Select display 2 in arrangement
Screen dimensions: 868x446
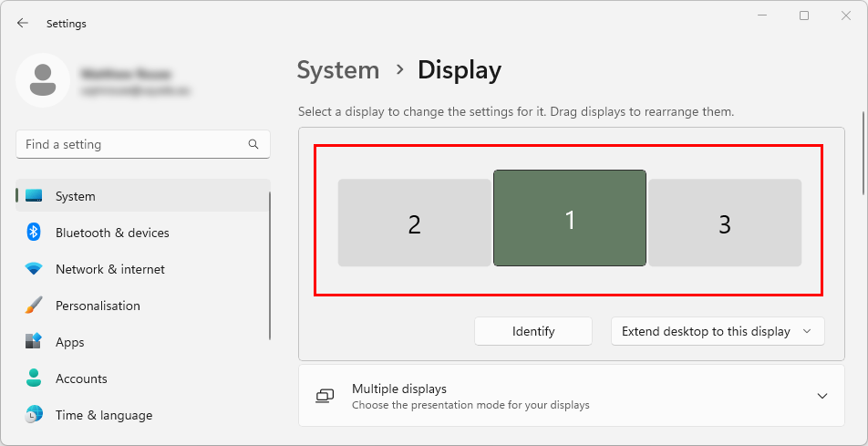(414, 223)
